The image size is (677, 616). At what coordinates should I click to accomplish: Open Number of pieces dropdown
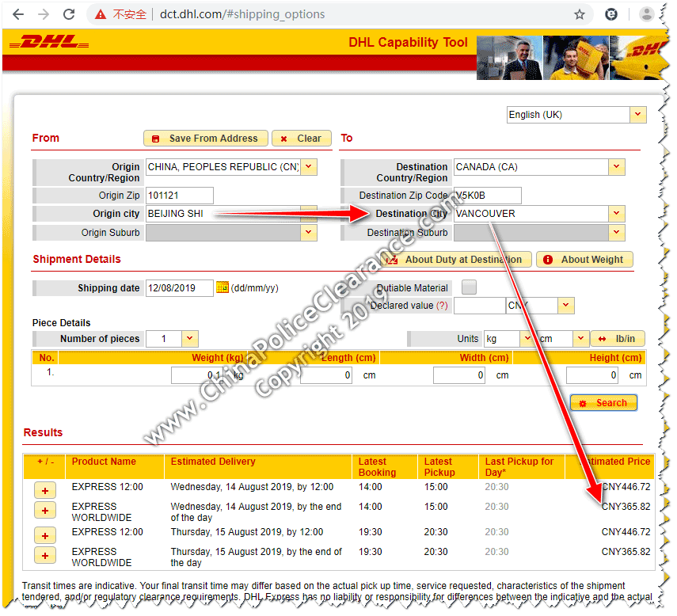(x=191, y=340)
